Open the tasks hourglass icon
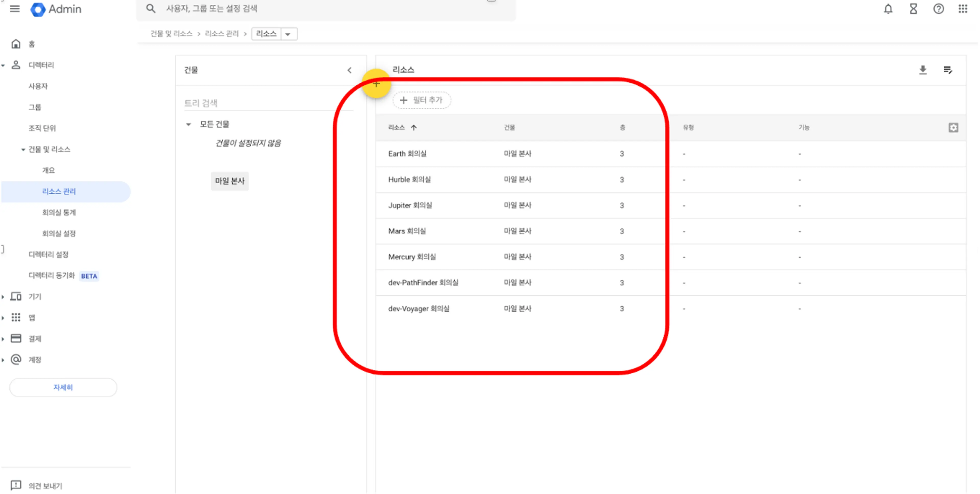 [913, 9]
